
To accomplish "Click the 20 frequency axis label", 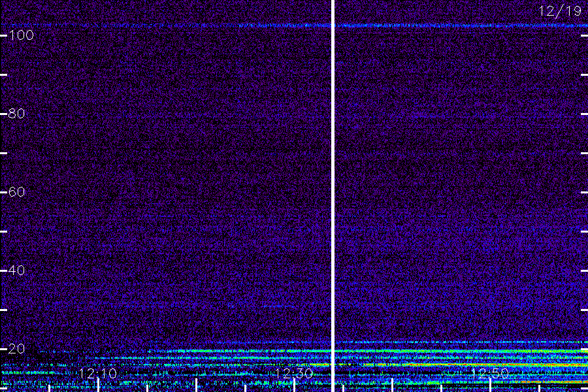I will tap(16, 349).
